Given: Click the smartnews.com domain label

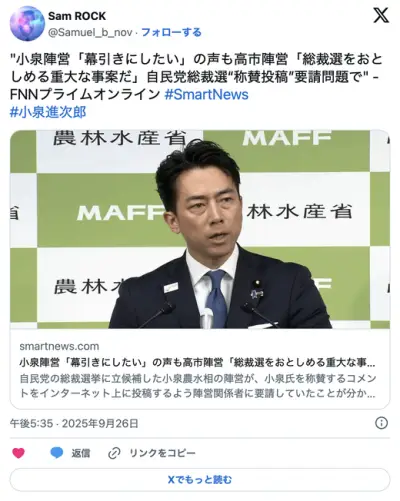Looking at the screenshot, I should pos(59,346).
